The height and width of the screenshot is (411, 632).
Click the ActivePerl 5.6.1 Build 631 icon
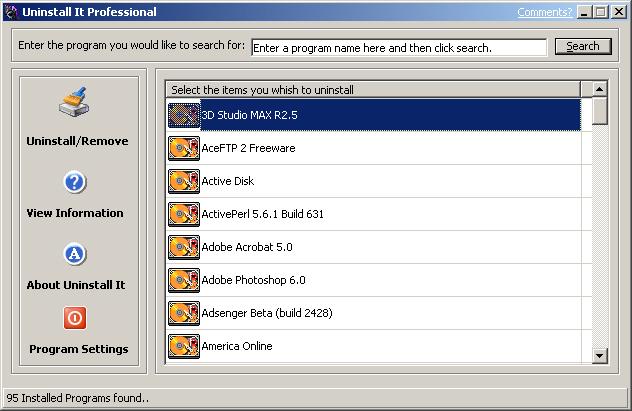coord(184,214)
